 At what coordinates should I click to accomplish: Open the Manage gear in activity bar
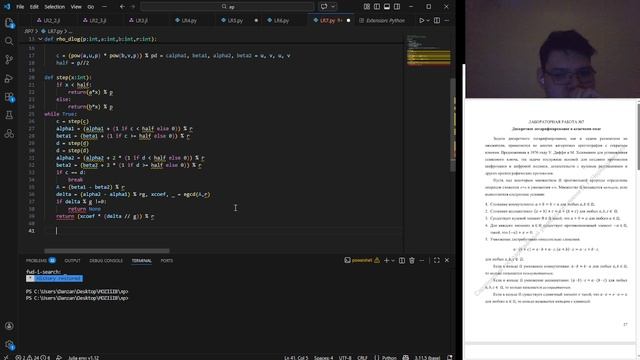[9, 344]
